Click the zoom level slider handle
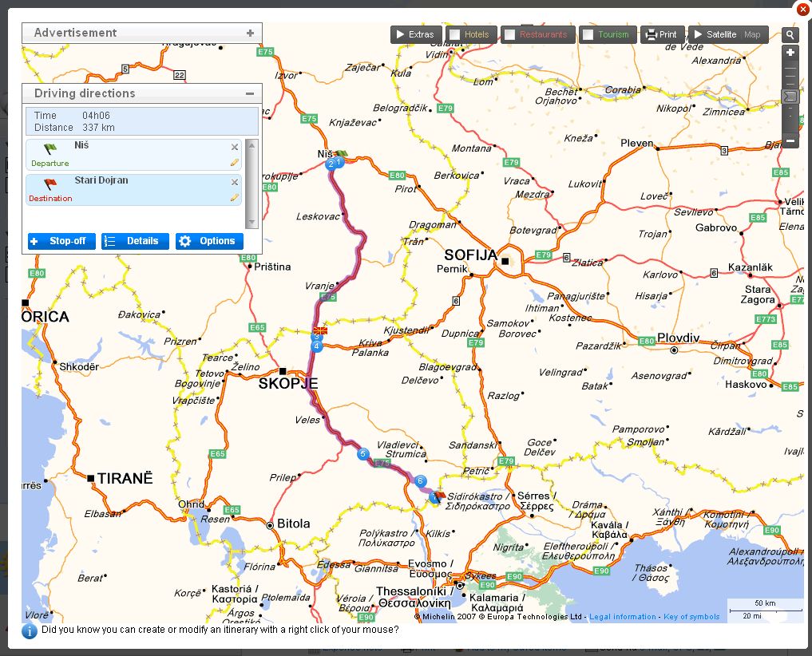 (x=790, y=97)
